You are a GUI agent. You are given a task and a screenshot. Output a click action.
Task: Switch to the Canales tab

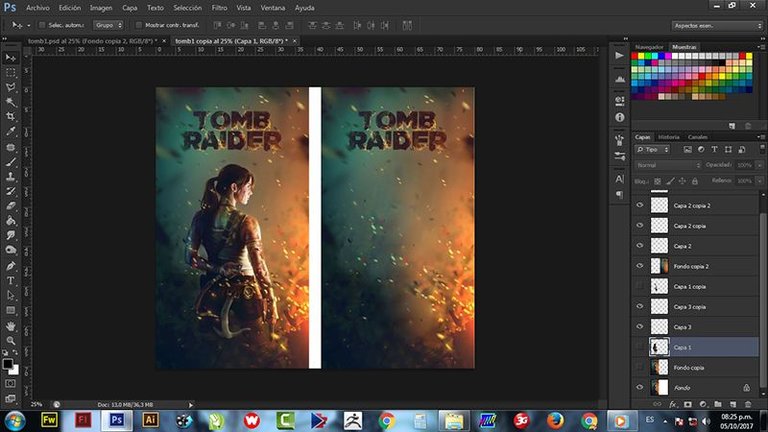click(697, 137)
